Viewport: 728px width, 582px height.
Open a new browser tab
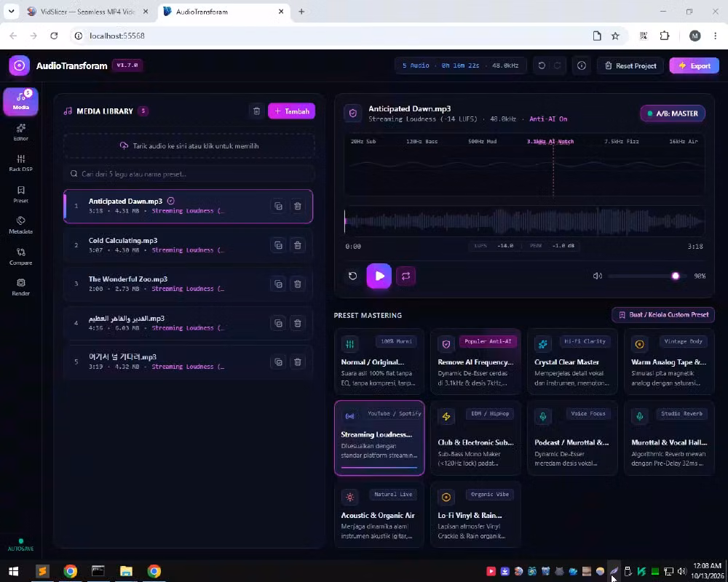(301, 12)
